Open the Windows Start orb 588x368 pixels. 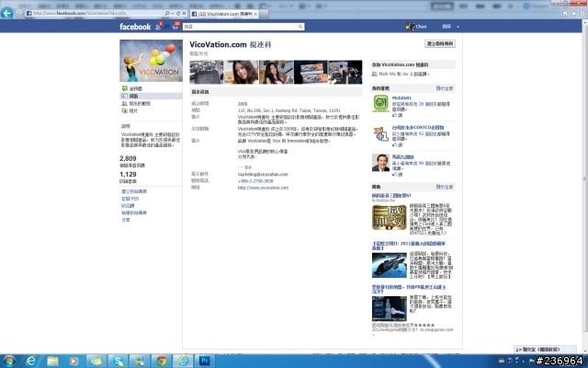pyautogui.click(x=8, y=362)
